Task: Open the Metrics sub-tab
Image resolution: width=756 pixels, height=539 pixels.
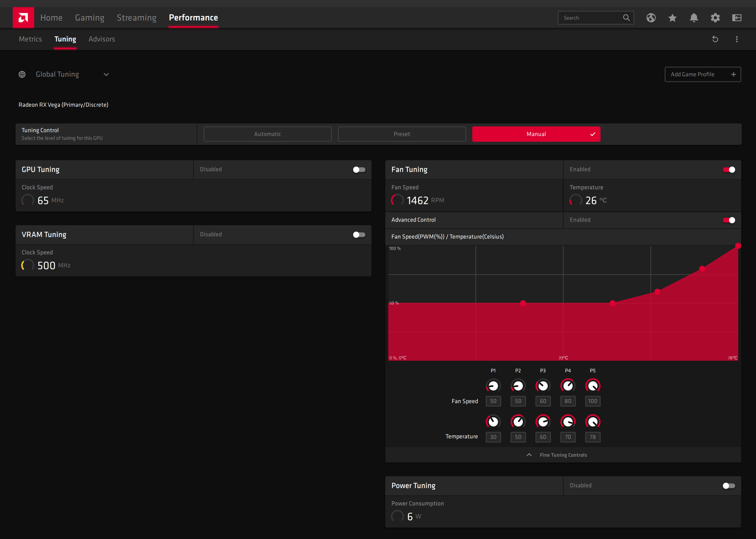Action: 30,39
